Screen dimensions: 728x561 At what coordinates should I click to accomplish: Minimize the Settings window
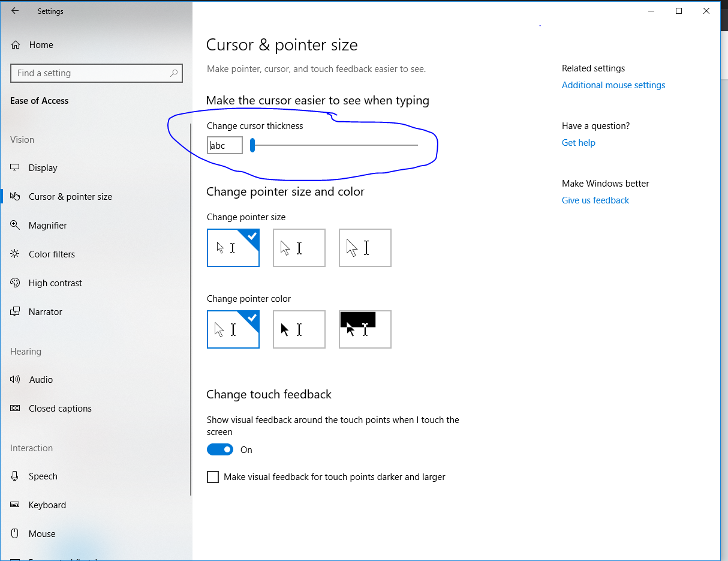(651, 11)
